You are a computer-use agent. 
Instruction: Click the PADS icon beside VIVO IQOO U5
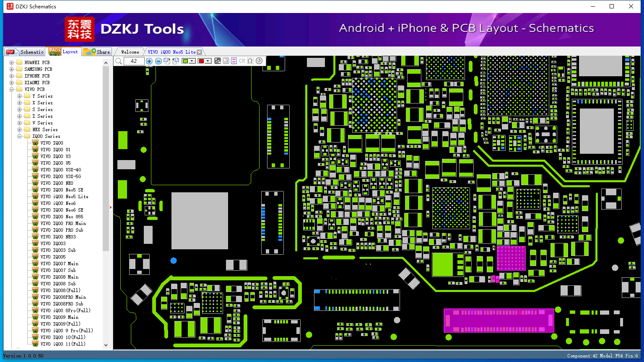[35, 163]
